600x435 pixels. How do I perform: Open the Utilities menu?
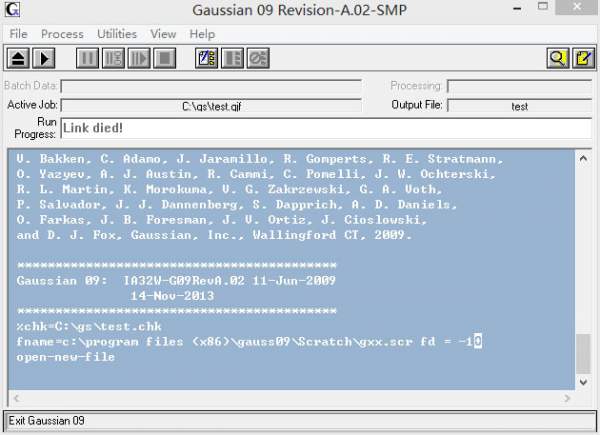pyautogui.click(x=117, y=34)
